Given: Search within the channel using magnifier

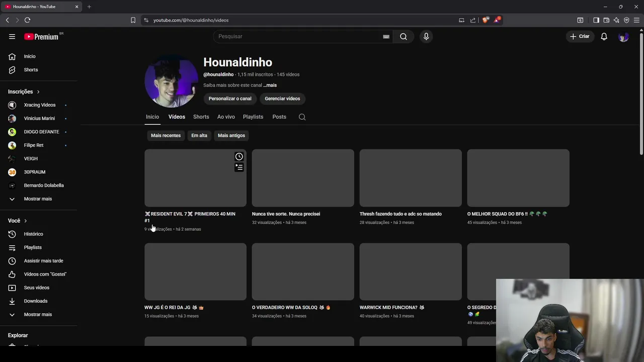Looking at the screenshot, I should [302, 117].
